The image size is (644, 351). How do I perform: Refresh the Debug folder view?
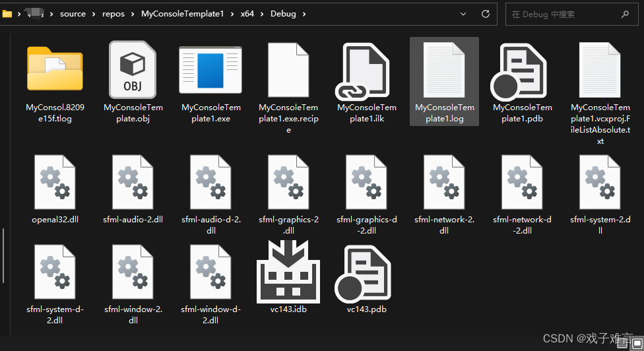486,14
